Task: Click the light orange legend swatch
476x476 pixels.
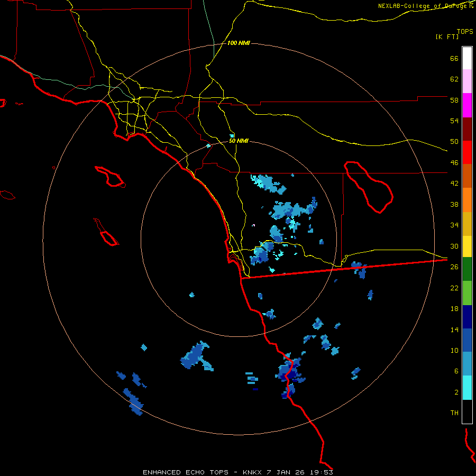Action: pos(467,199)
